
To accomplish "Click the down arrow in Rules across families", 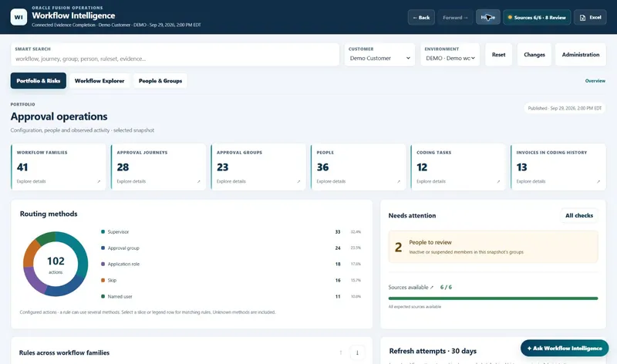I will point(357,352).
